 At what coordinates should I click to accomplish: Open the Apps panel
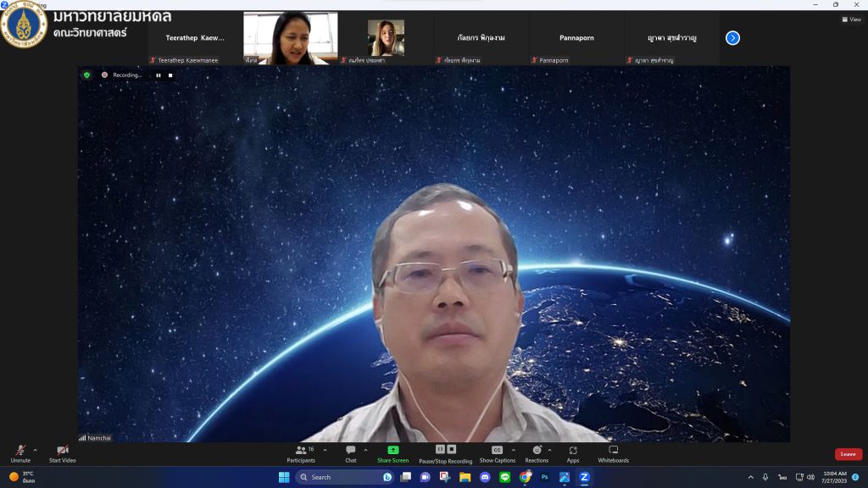coord(573,450)
